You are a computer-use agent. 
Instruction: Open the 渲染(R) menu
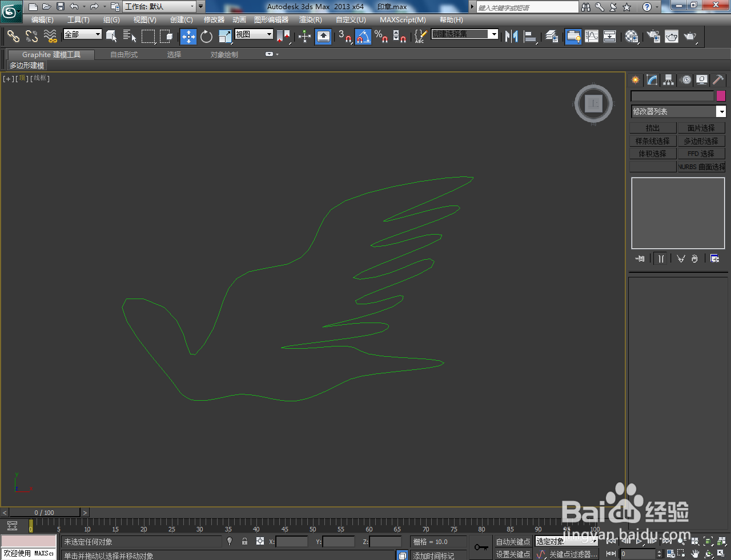(310, 20)
